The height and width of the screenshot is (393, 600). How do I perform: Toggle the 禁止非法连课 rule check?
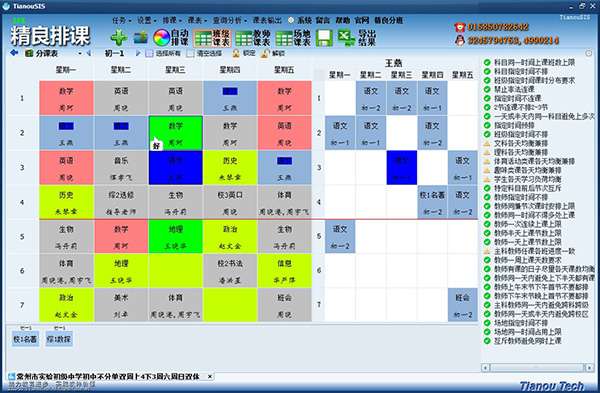(x=487, y=89)
